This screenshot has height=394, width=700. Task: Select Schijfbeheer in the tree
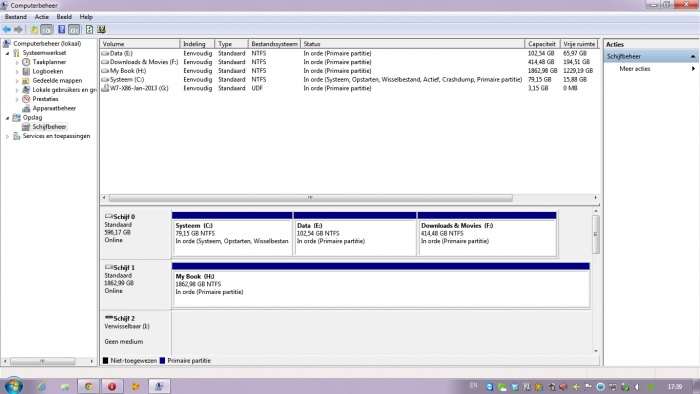pos(49,127)
